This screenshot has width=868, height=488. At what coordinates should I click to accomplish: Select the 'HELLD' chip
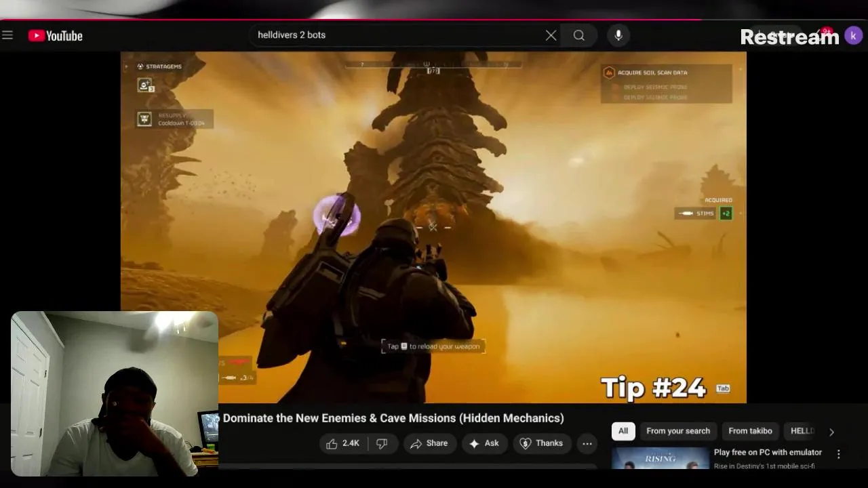(x=802, y=431)
